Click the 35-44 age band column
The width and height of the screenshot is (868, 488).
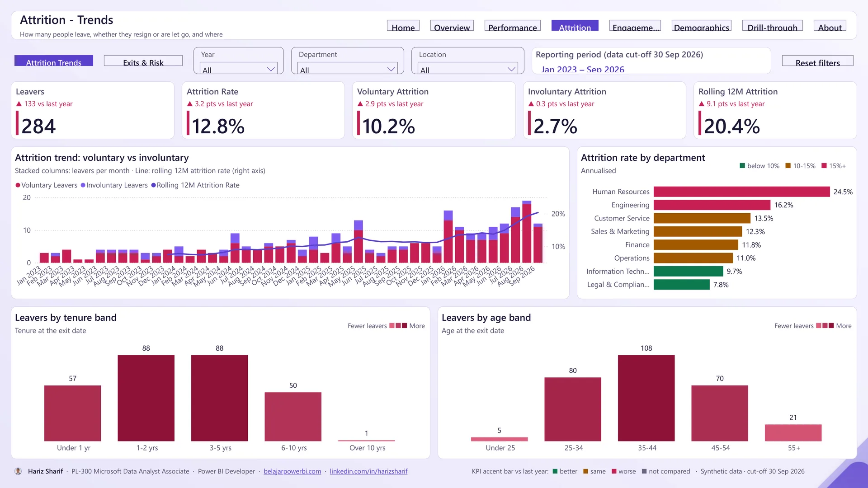[x=646, y=398]
